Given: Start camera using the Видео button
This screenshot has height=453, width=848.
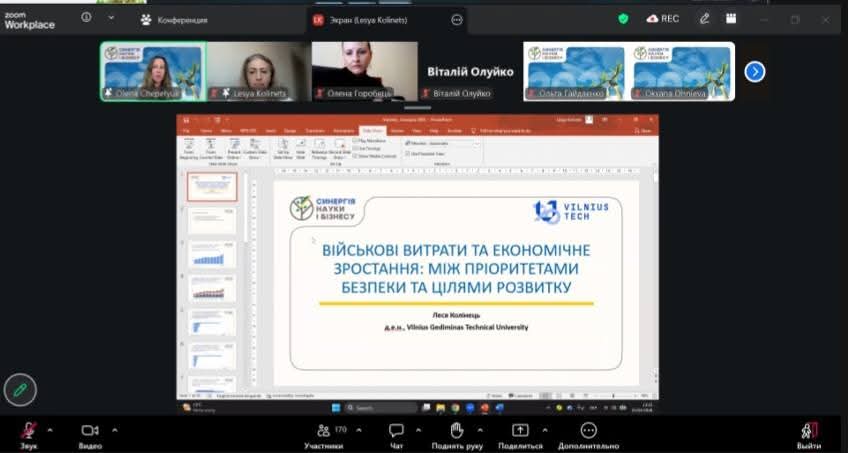Looking at the screenshot, I should (x=89, y=430).
